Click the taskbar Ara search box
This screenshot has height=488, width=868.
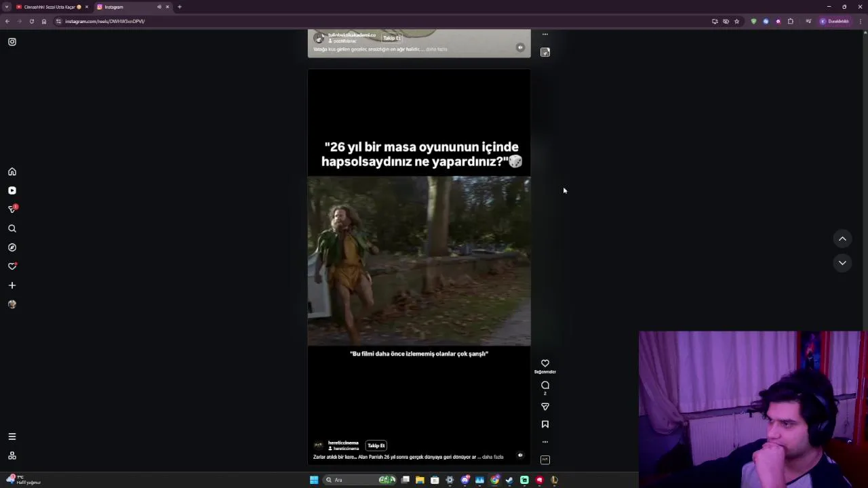[x=361, y=480]
